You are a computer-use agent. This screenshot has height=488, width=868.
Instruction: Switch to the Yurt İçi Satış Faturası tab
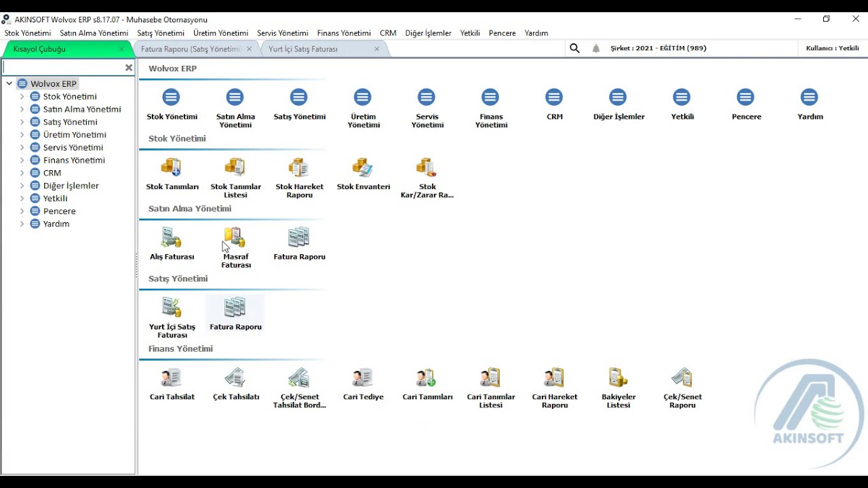[303, 49]
